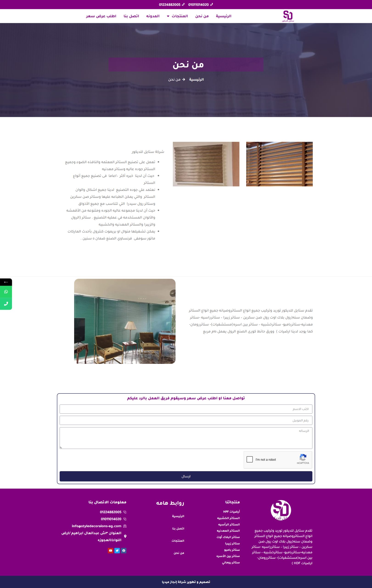The height and width of the screenshot is (588, 372).
Task: Click the phone icon next to footer number 01011014020
Action: point(125,519)
